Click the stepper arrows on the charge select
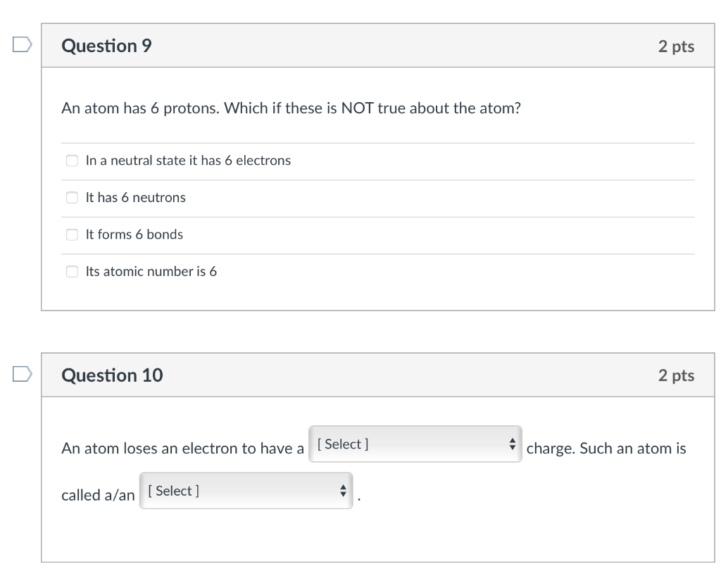This screenshot has height=588, width=721. tap(512, 444)
